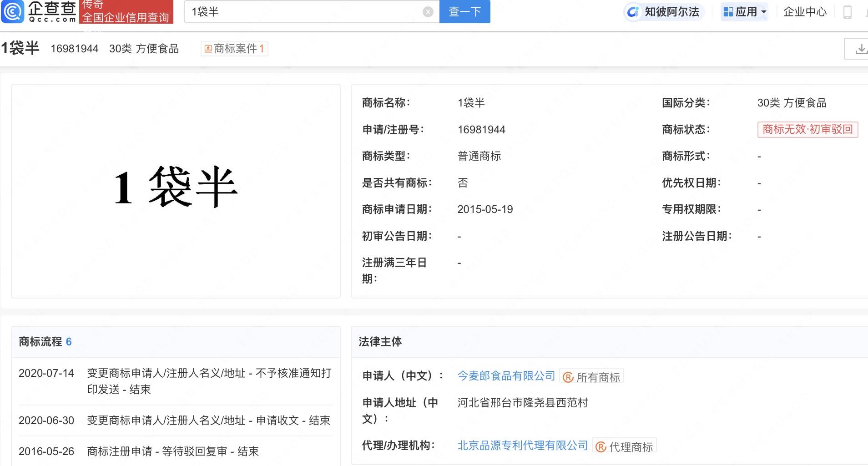Open 今麦郎食品有限公司 company link
Viewport: 868px width, 466px height.
click(x=506, y=376)
